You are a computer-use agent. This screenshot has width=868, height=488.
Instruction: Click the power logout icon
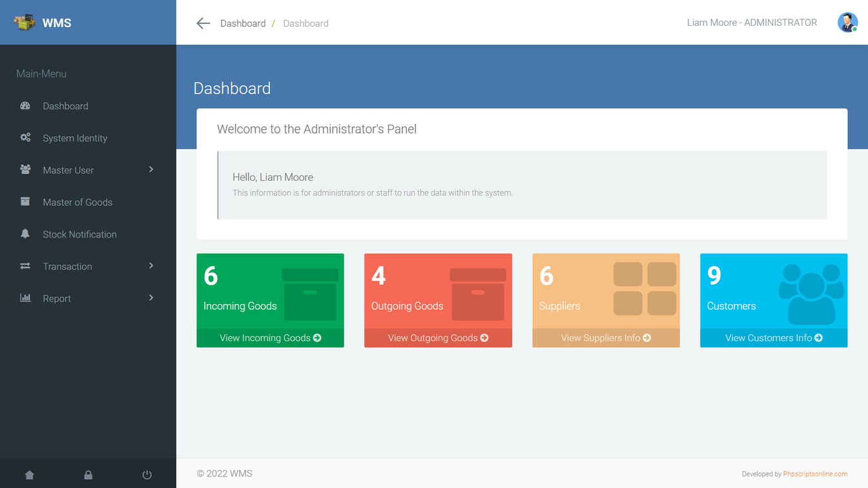(x=147, y=475)
